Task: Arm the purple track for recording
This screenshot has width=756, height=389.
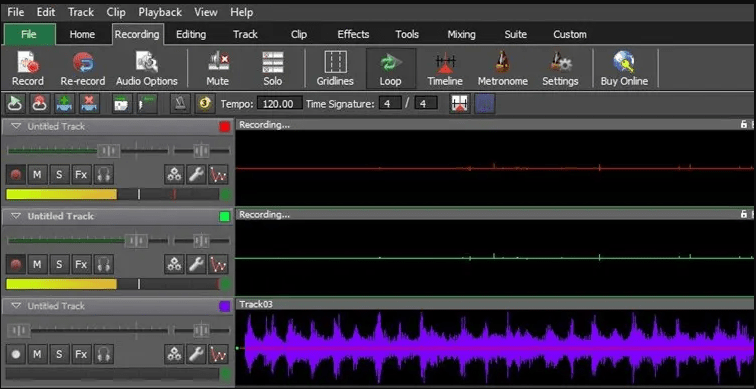Action: (x=16, y=354)
